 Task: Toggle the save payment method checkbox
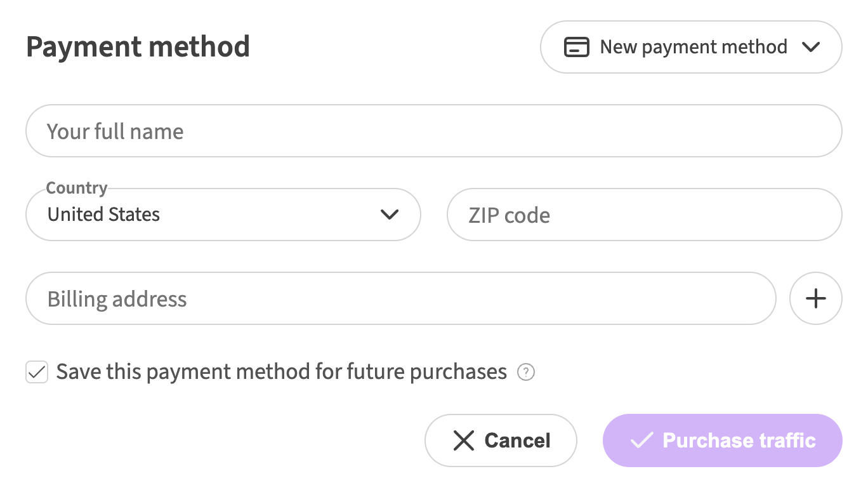37,372
